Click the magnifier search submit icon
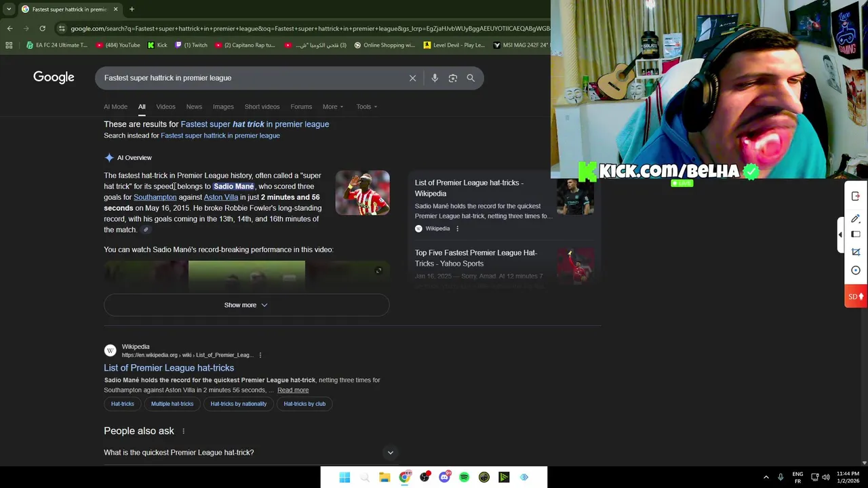The height and width of the screenshot is (488, 868). click(x=471, y=78)
